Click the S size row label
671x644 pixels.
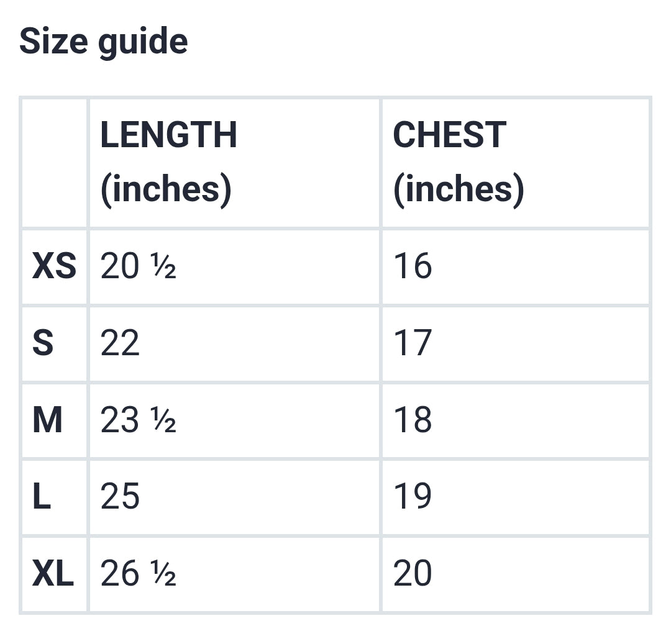pyautogui.click(x=43, y=343)
